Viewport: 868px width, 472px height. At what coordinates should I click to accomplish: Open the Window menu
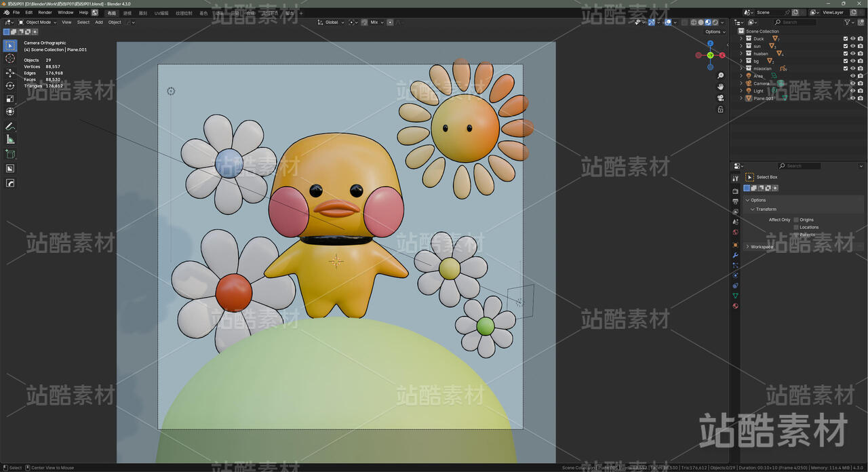(66, 12)
